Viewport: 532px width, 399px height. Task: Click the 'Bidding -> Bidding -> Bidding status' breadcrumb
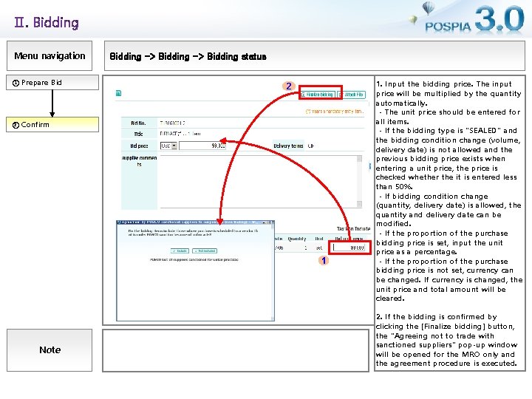pos(188,56)
